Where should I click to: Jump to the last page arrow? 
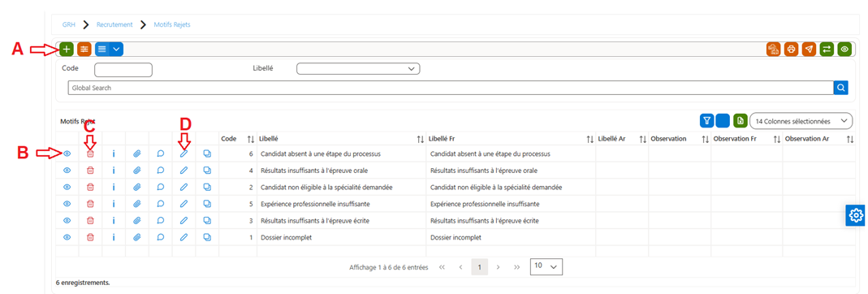pos(517,267)
